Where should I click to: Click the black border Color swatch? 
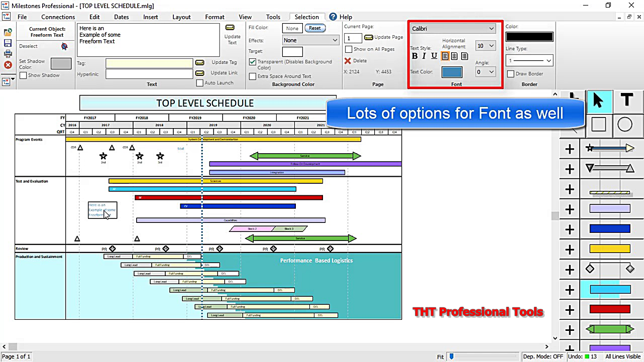[x=529, y=37]
